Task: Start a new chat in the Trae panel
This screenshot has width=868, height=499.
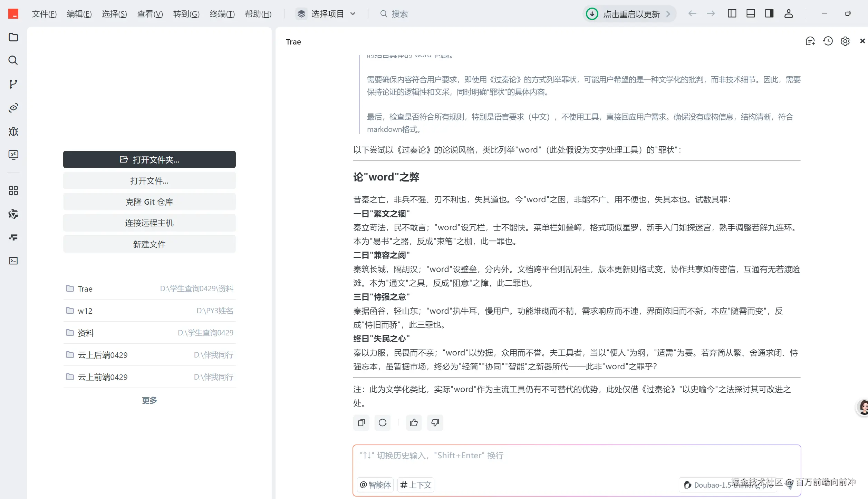Action: point(811,41)
